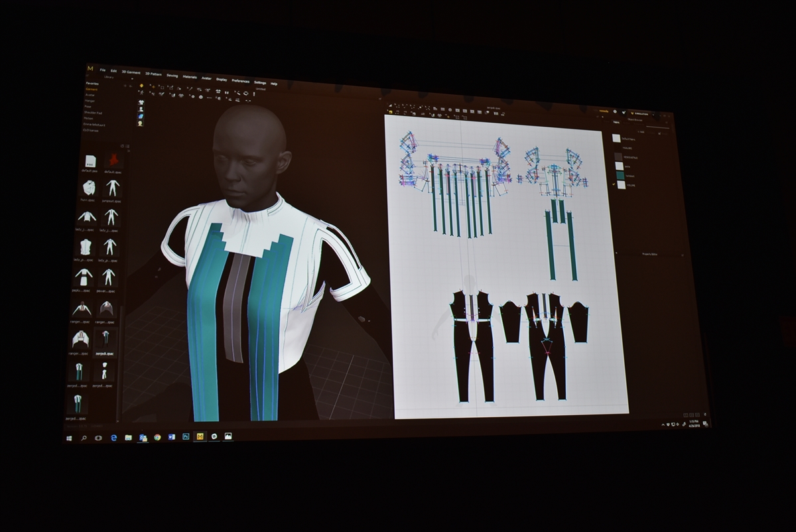
Task: Select Hanger in the Library favorites
Action: [90, 101]
